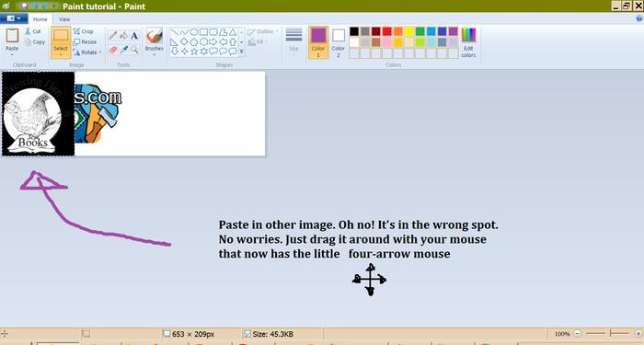Image resolution: width=644 pixels, height=345 pixels.
Task: Click the "100%" zoom level text
Action: click(562, 334)
